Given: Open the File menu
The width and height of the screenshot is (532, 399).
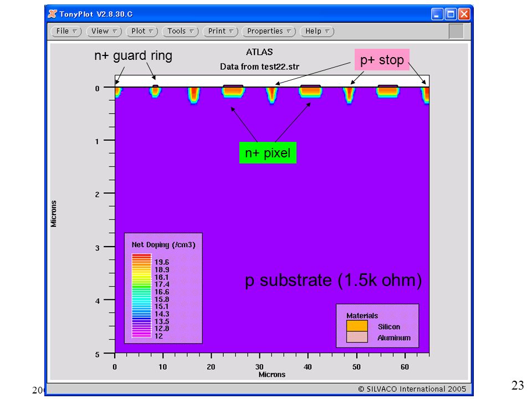Looking at the screenshot, I should pyautogui.click(x=66, y=31).
